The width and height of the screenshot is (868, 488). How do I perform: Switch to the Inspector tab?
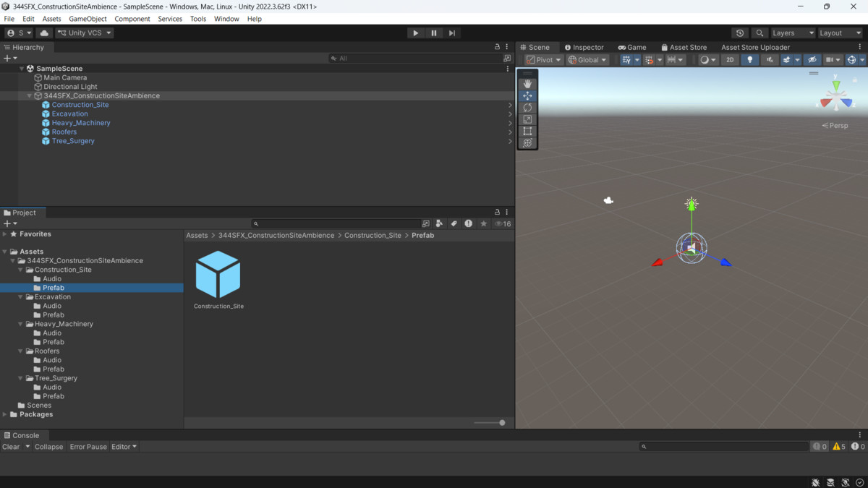coord(584,47)
